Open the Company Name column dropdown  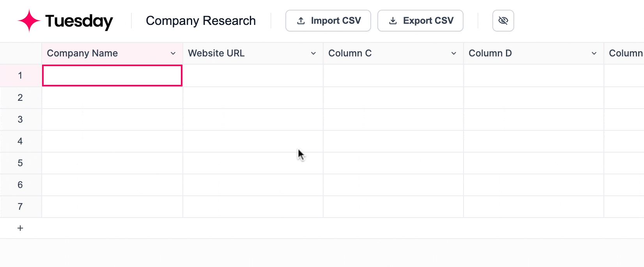(173, 53)
